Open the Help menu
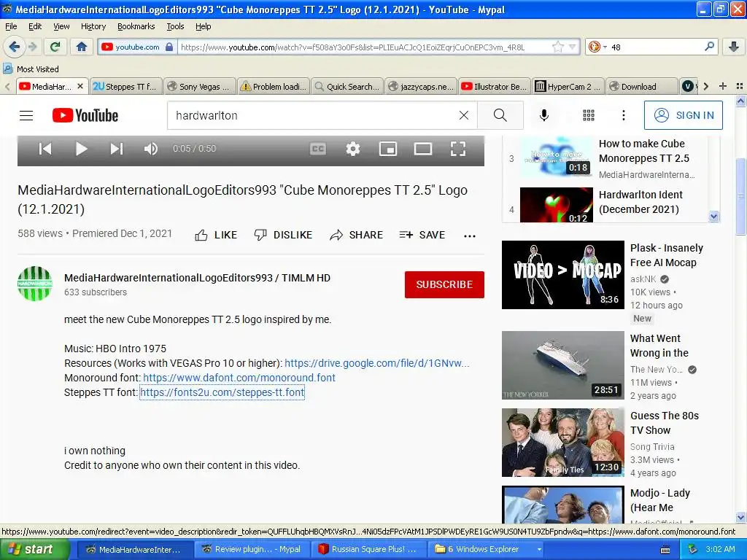This screenshot has height=560, width=747. point(204,26)
